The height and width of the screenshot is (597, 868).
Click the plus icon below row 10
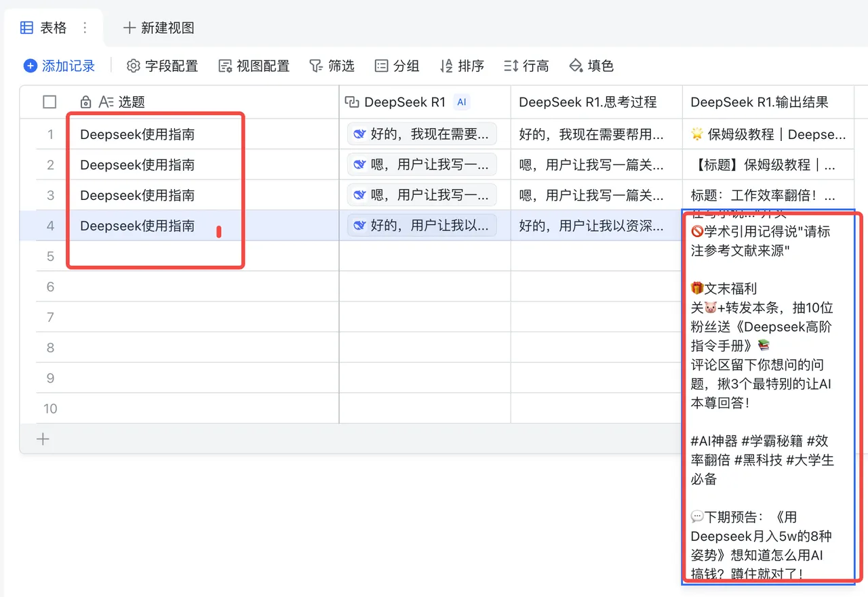point(43,439)
